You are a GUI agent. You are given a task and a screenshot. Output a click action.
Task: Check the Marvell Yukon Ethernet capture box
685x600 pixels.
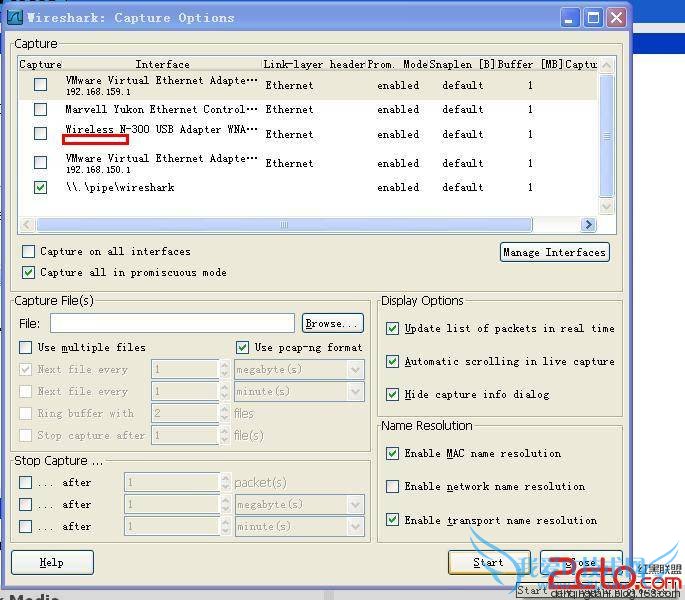click(41, 109)
